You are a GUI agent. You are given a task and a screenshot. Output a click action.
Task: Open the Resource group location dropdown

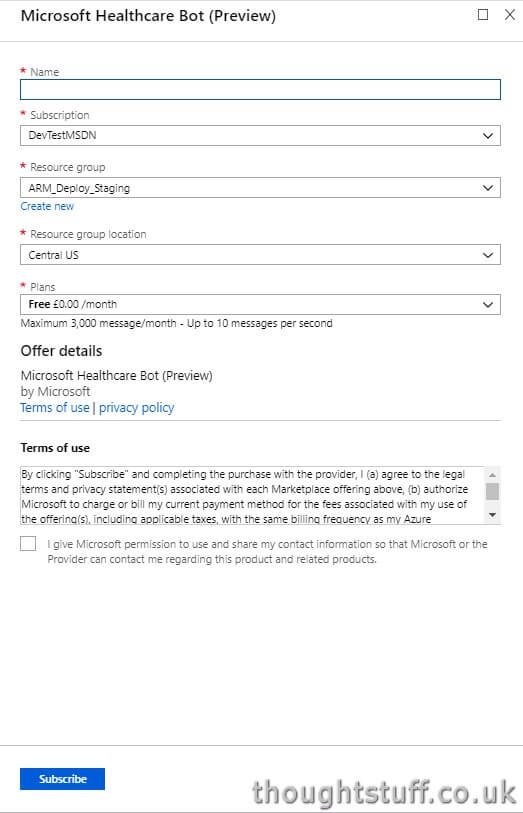pos(260,255)
